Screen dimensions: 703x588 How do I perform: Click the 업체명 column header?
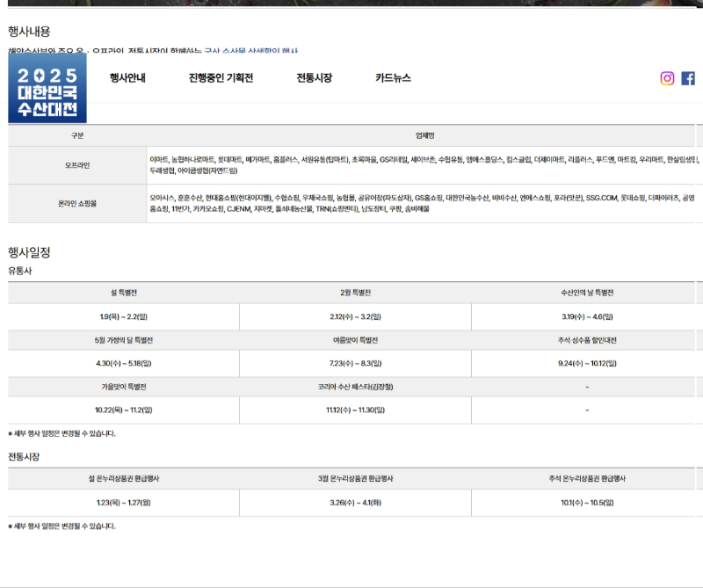(x=424, y=135)
